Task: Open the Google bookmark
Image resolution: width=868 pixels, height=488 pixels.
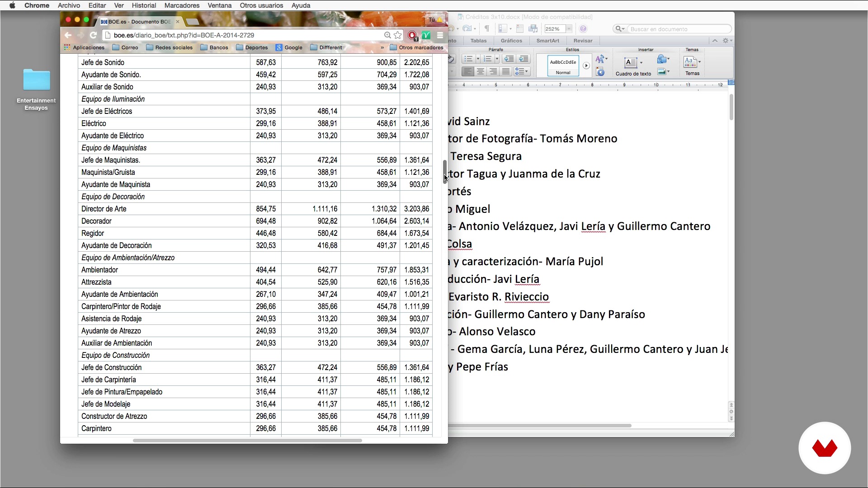Action: point(289,47)
